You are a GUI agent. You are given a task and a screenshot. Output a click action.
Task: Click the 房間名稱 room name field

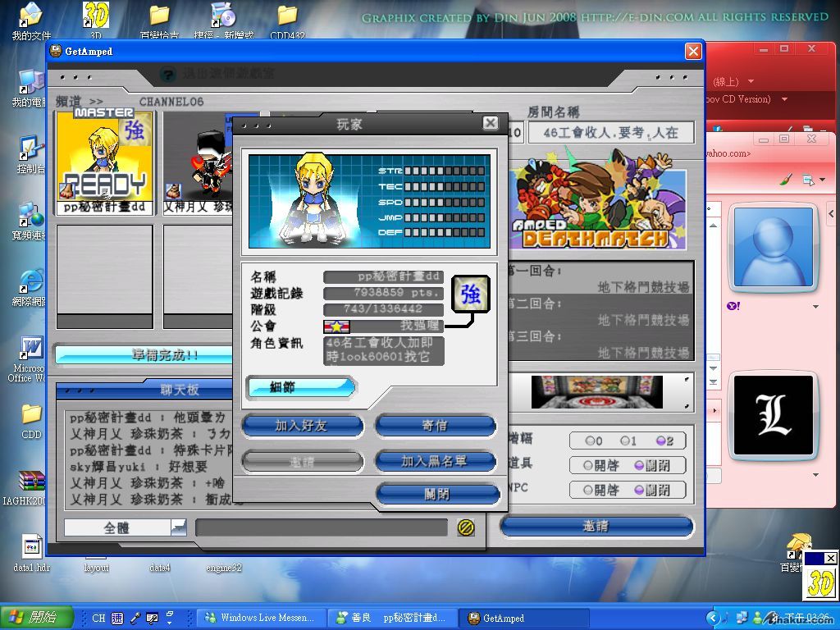[610, 132]
